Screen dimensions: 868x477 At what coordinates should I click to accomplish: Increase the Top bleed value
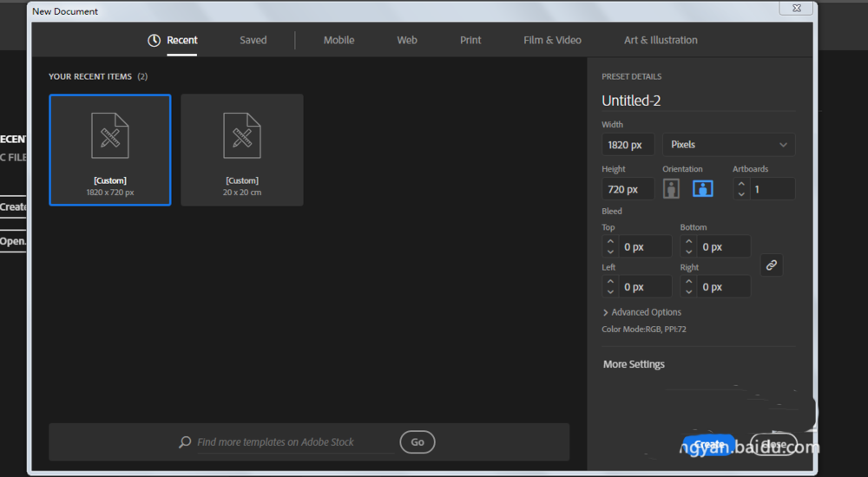tap(610, 242)
